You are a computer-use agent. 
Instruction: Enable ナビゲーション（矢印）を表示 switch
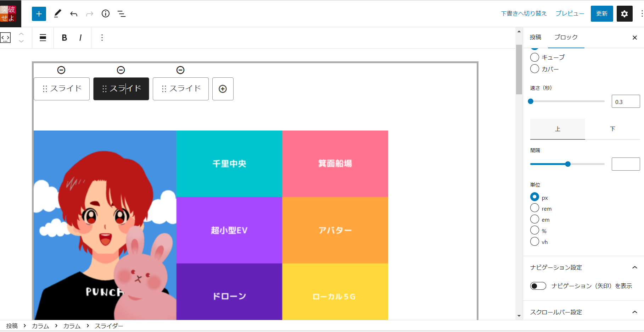(538, 286)
